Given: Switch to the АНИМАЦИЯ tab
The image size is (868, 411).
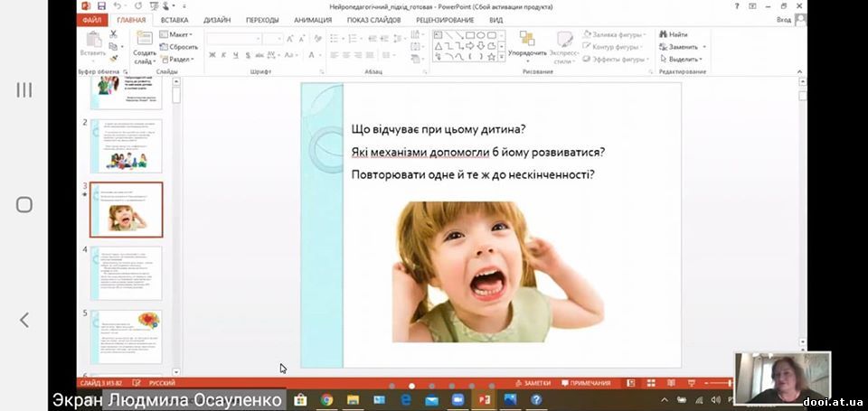Looking at the screenshot, I should click(311, 19).
